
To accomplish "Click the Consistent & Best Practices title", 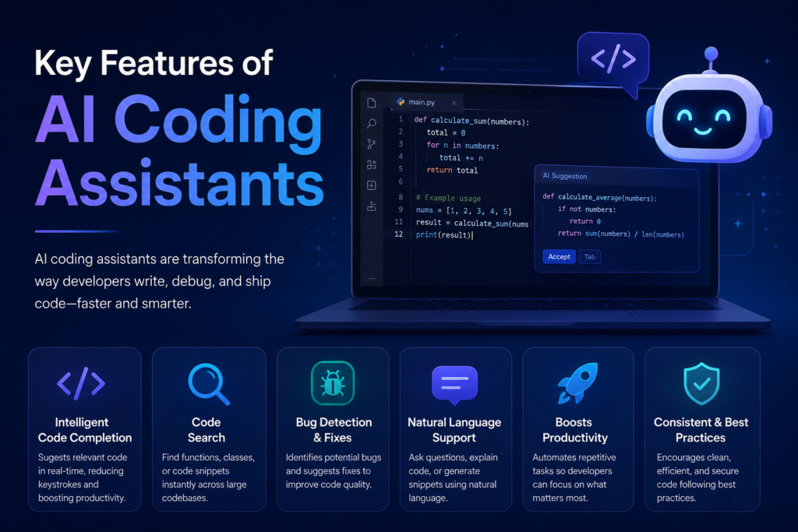I will pos(701,430).
